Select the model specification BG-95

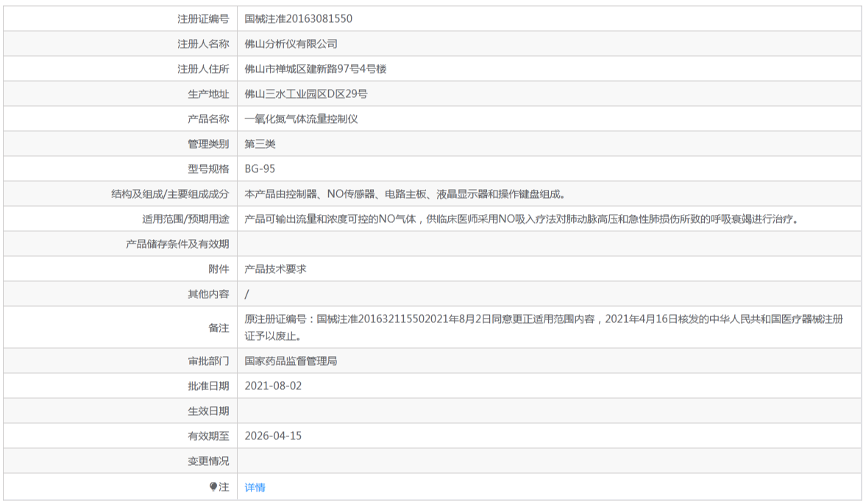pos(260,169)
